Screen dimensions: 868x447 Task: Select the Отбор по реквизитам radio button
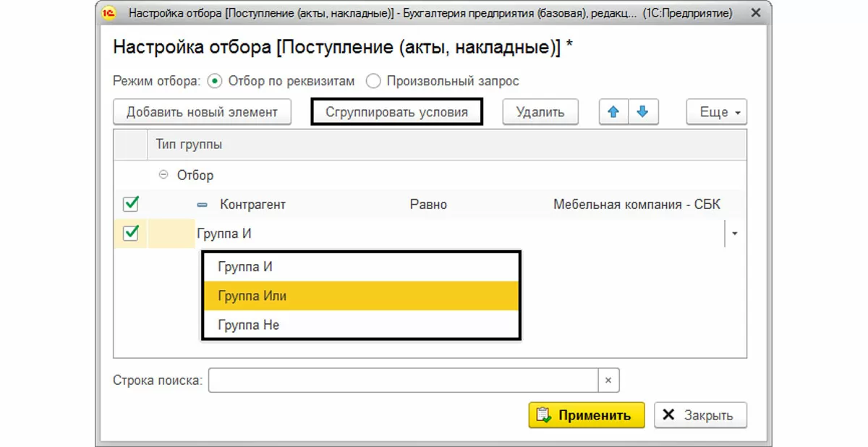pyautogui.click(x=214, y=81)
